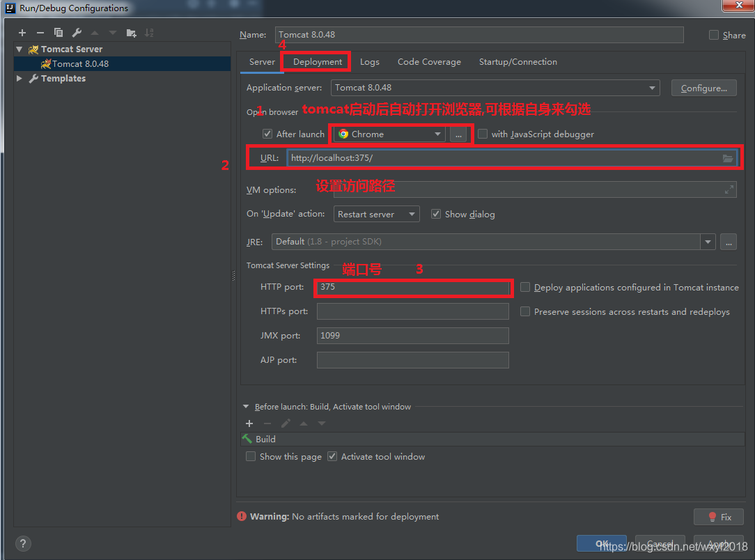
Task: Click the panel splitter grip handle
Action: [x=233, y=275]
